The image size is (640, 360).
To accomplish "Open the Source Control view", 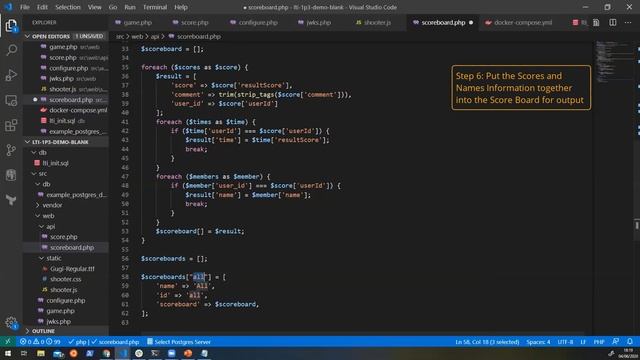I will 11,150.
